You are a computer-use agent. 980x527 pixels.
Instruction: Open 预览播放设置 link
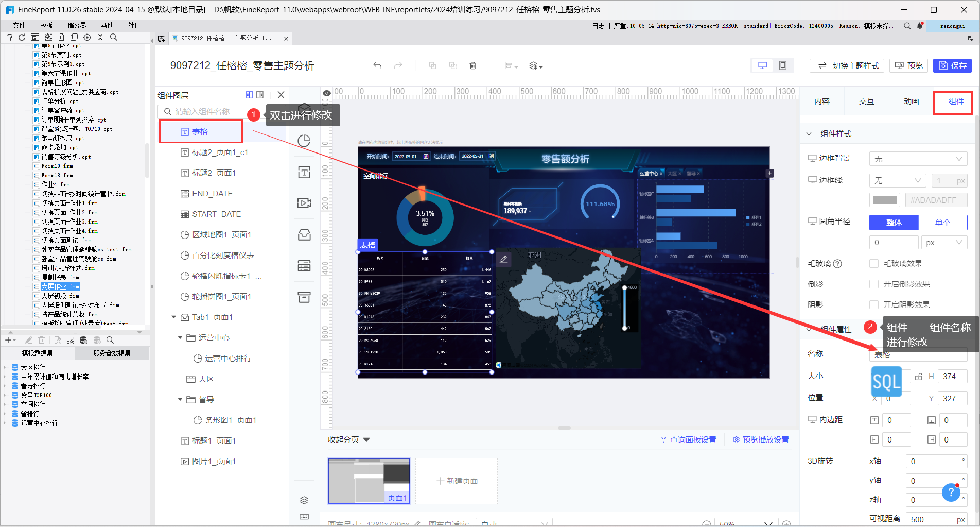pyautogui.click(x=761, y=439)
